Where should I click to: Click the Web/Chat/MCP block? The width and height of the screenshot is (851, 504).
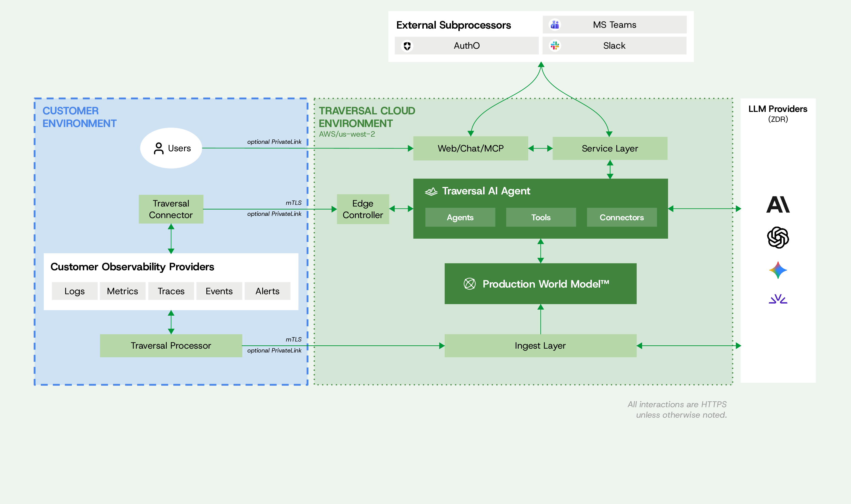[x=470, y=148]
